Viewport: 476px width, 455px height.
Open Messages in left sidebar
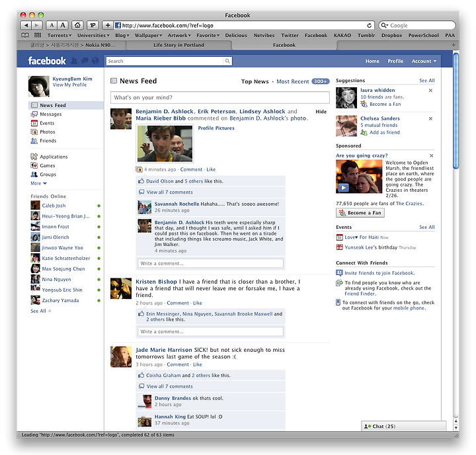tap(51, 114)
